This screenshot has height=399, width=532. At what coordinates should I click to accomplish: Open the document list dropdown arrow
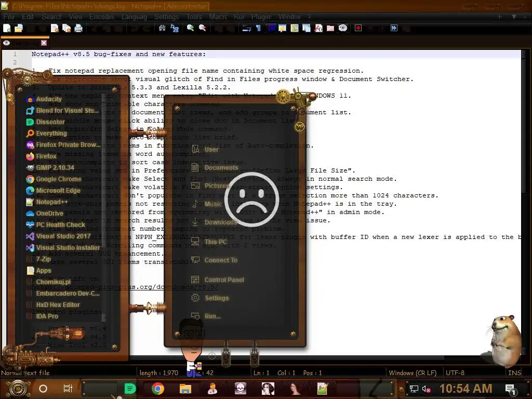point(514,16)
